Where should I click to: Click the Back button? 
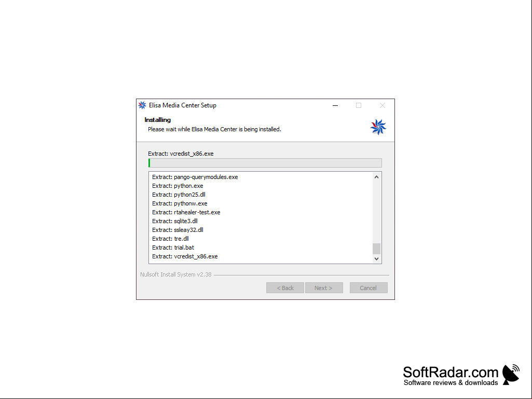(x=285, y=288)
